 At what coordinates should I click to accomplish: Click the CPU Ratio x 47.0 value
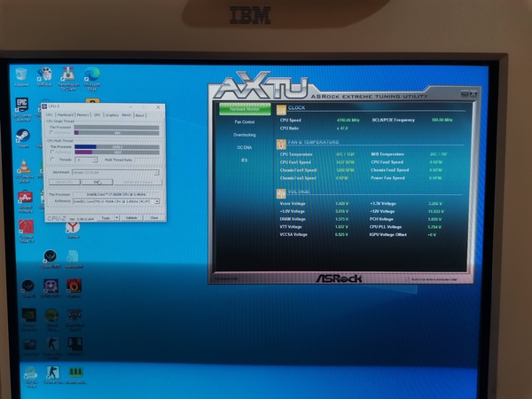pos(342,129)
